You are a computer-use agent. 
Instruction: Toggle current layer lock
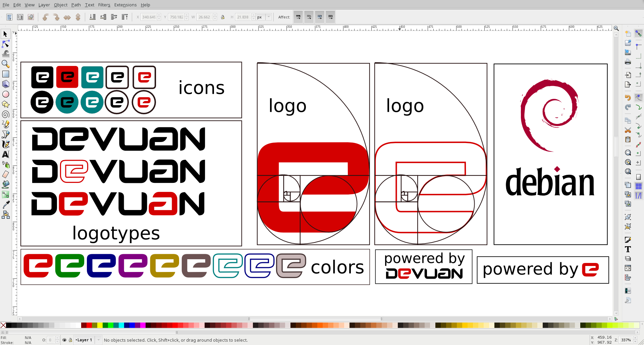[70, 340]
